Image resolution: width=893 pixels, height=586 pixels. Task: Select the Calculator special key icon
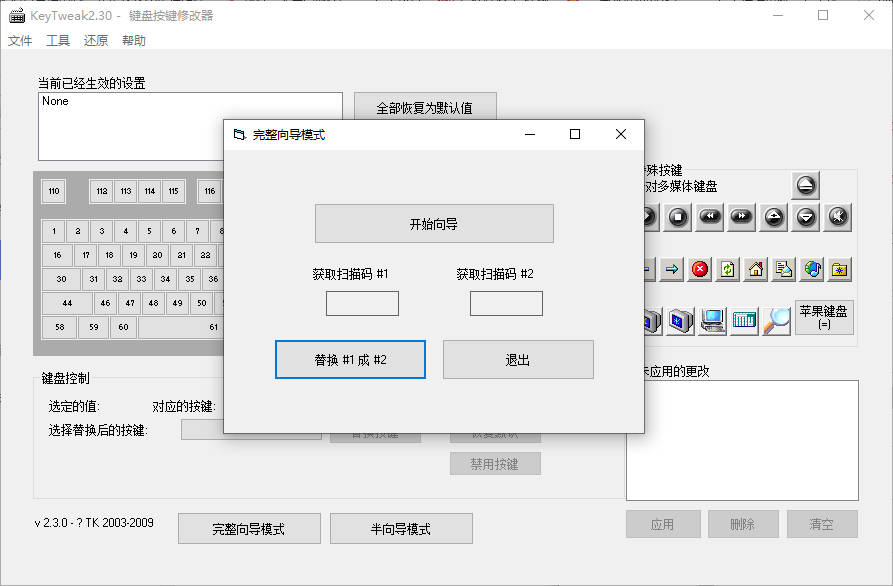(x=744, y=321)
